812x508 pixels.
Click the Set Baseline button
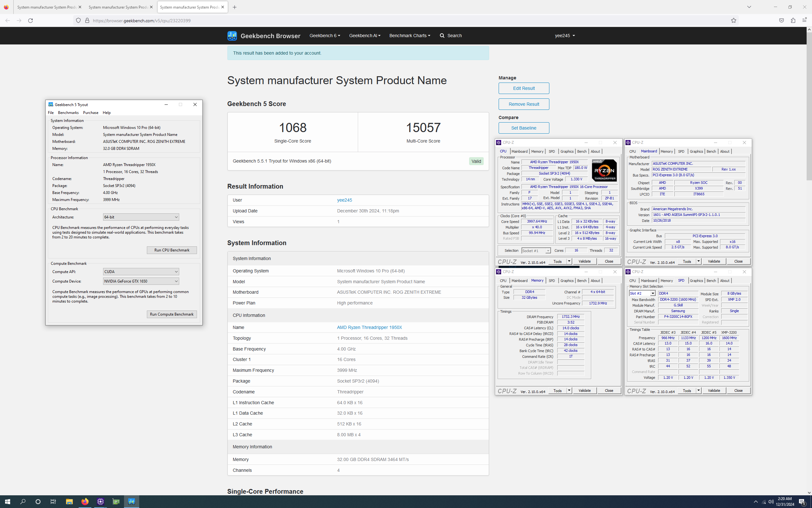(524, 128)
